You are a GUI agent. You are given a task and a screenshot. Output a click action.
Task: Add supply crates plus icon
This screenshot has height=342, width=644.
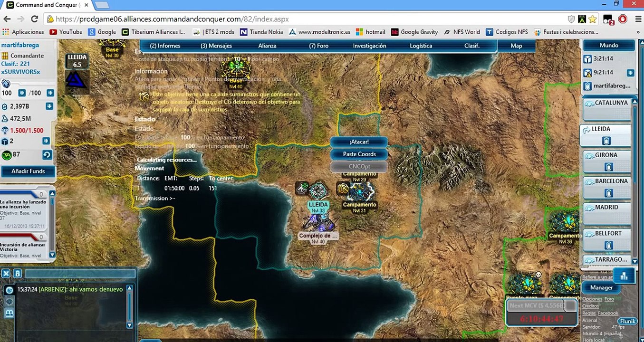click(46, 141)
